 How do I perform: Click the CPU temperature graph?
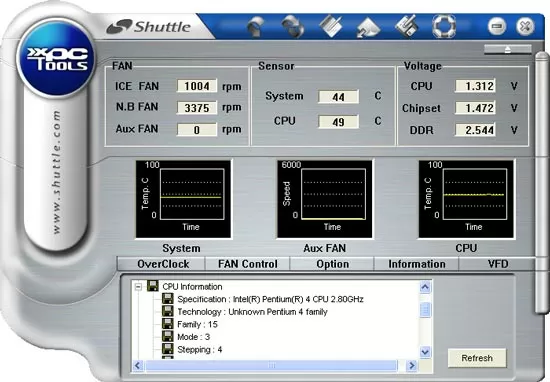466,199
